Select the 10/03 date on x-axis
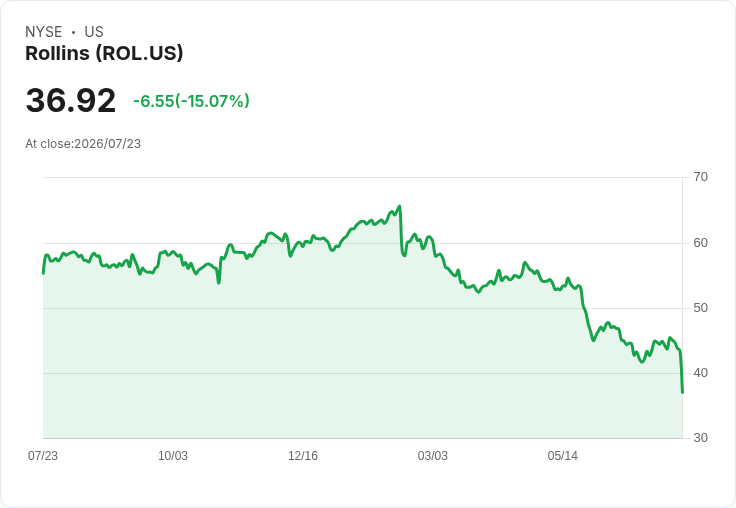736x508 pixels. point(173,456)
